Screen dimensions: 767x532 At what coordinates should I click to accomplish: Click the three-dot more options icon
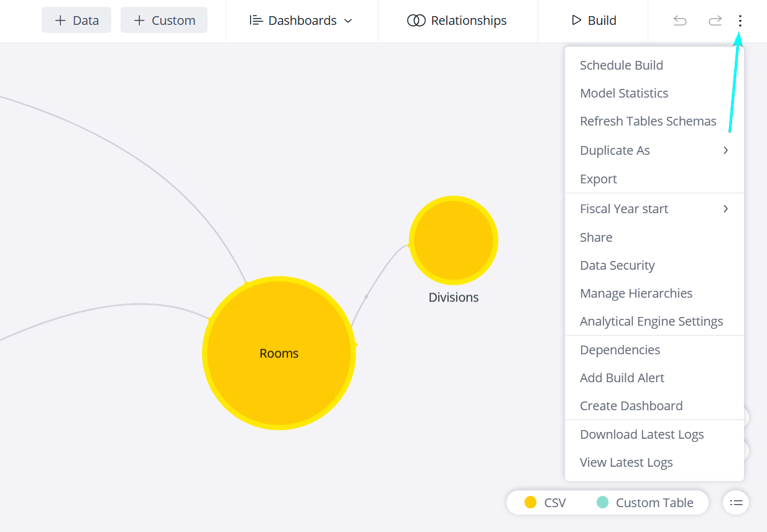coord(740,21)
